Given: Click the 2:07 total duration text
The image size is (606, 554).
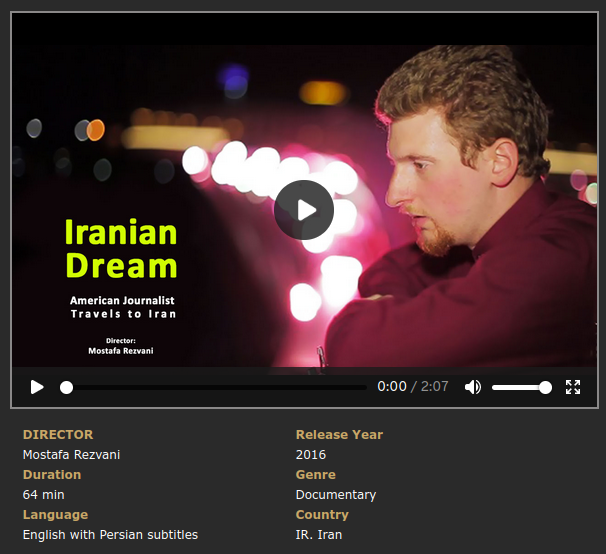Looking at the screenshot, I should point(434,387).
